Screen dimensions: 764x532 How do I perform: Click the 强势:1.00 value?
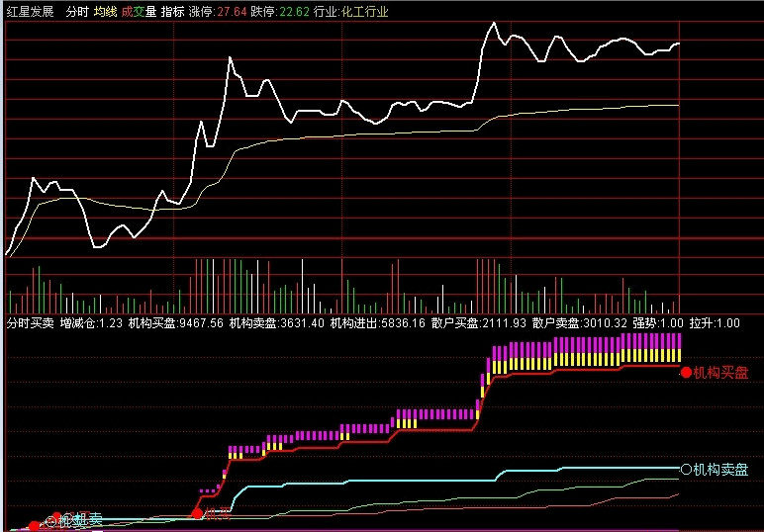pos(658,323)
